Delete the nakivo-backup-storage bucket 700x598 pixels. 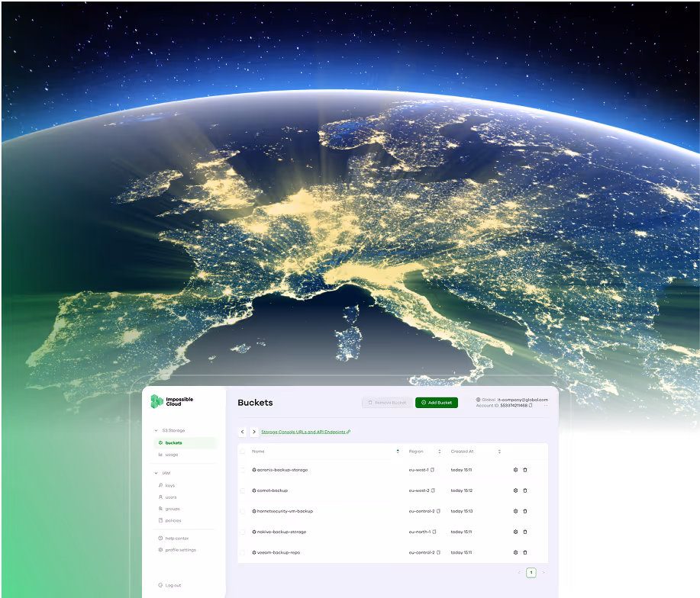[525, 532]
